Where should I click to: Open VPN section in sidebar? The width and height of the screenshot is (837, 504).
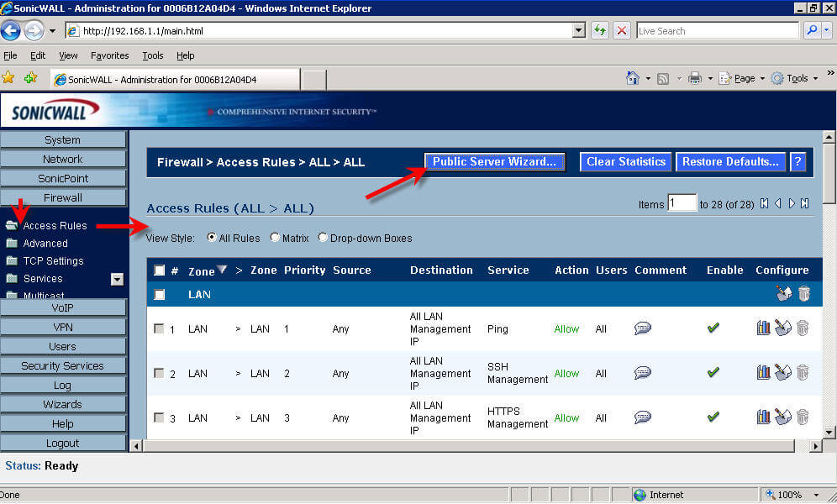63,327
